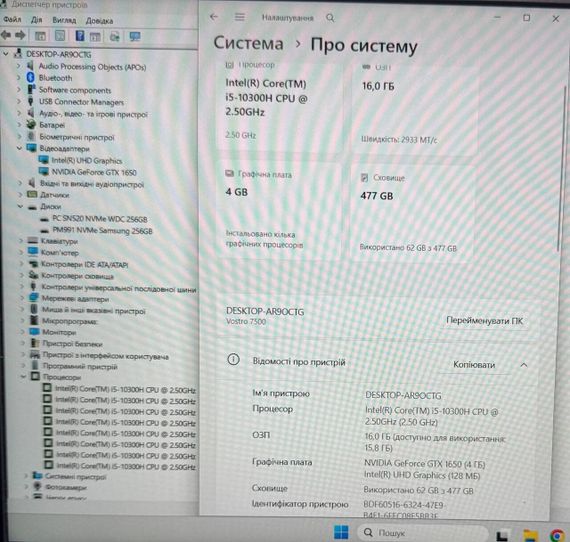The height and width of the screenshot is (542, 570).
Task: Click the back arrow in Settings window
Action: (x=214, y=17)
